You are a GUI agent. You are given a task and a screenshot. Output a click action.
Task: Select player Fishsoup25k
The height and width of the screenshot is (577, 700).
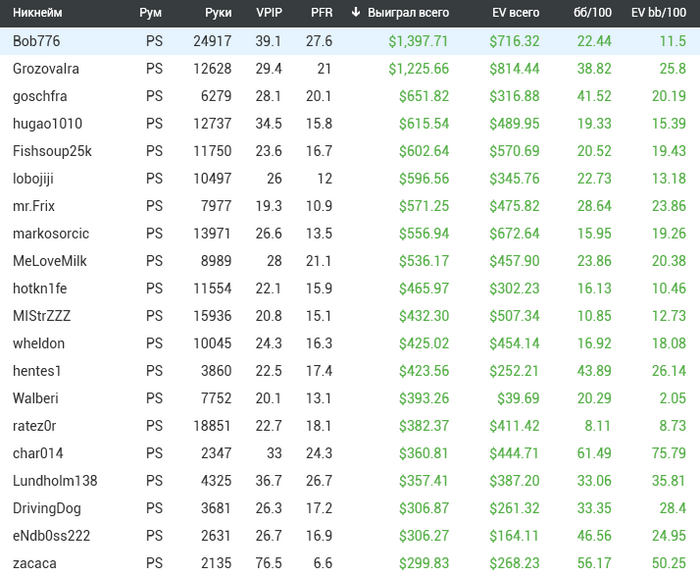click(52, 151)
